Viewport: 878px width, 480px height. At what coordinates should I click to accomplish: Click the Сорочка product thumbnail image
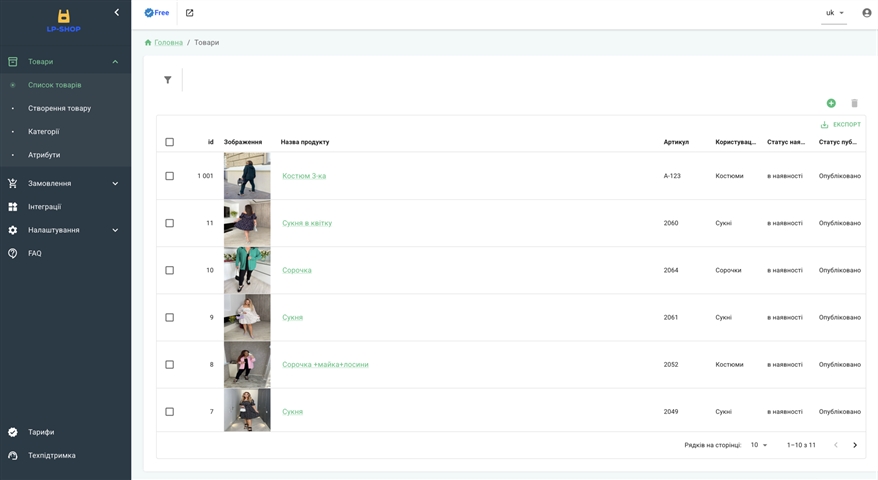tap(247, 270)
